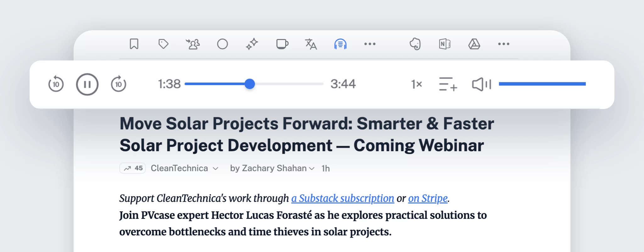This screenshot has height=252, width=644.
Task: Save article to Evernote
Action: pos(415,44)
